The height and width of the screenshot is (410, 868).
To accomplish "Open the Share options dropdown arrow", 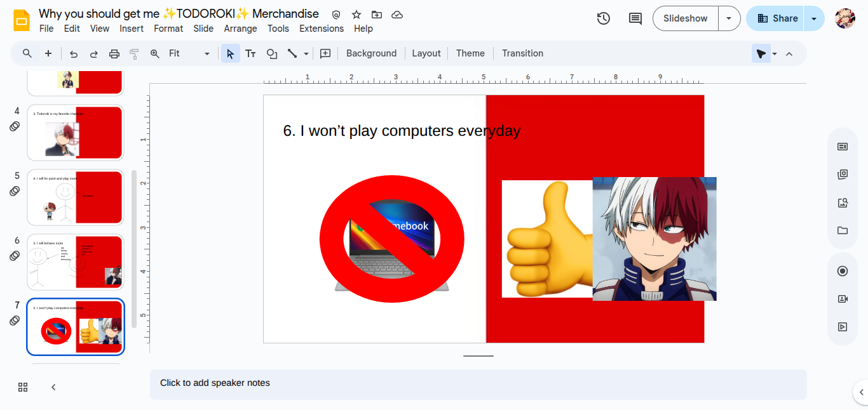I will (x=814, y=18).
